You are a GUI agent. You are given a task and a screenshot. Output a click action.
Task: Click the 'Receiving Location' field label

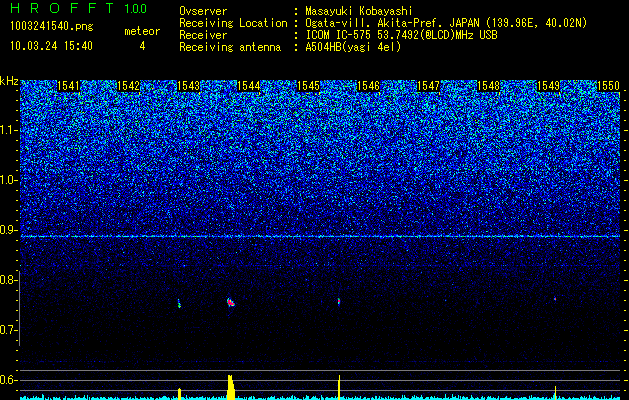(x=233, y=23)
